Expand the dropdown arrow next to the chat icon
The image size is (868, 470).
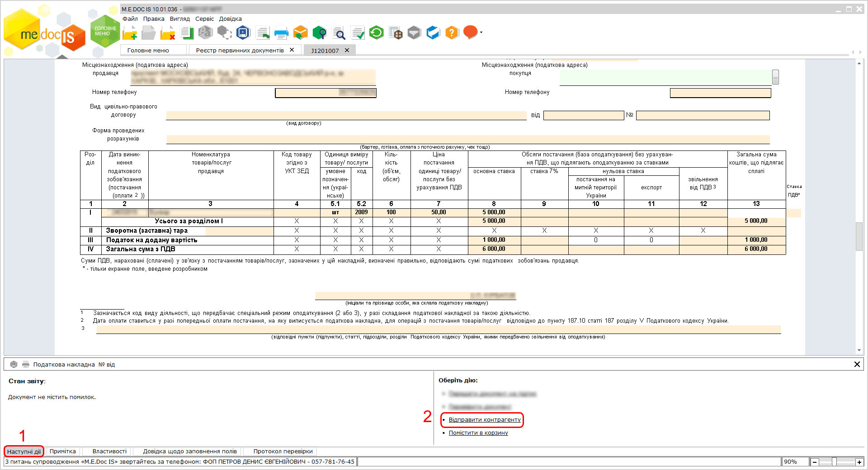[x=481, y=33]
